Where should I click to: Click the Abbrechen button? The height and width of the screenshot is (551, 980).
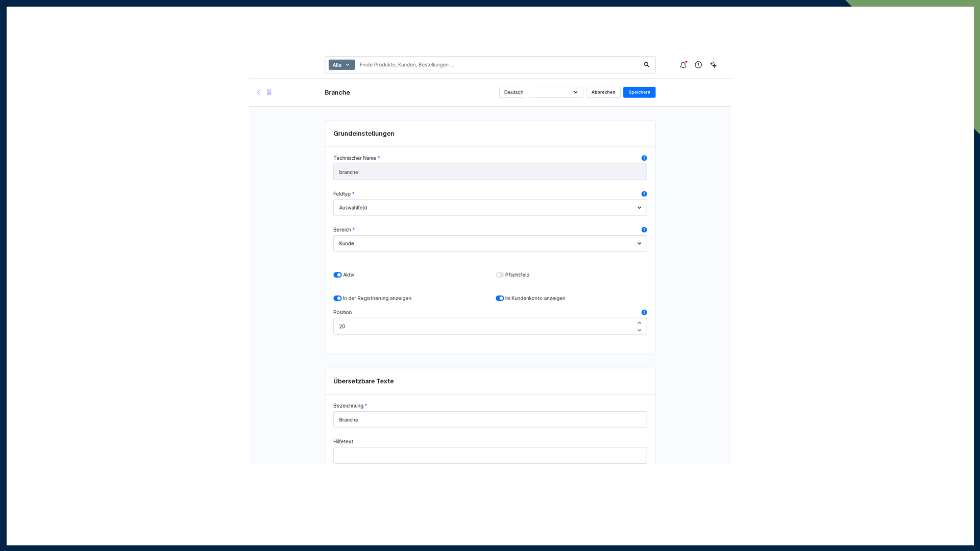coord(603,92)
